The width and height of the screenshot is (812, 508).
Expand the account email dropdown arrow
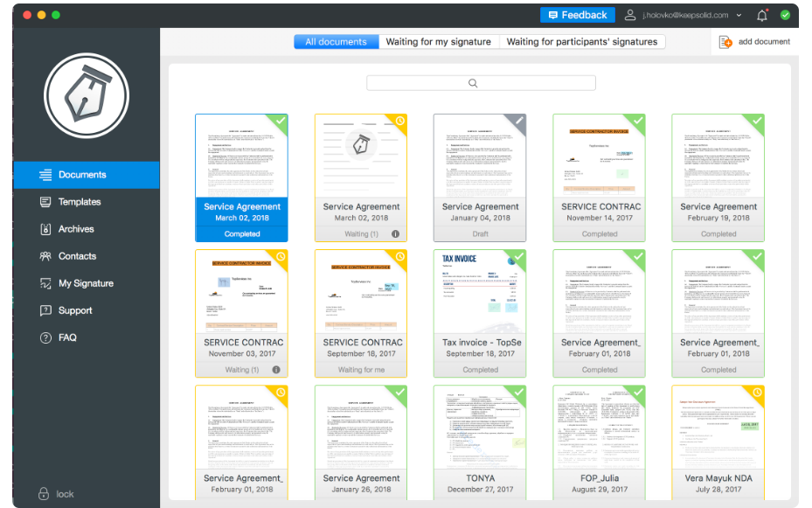(x=739, y=16)
